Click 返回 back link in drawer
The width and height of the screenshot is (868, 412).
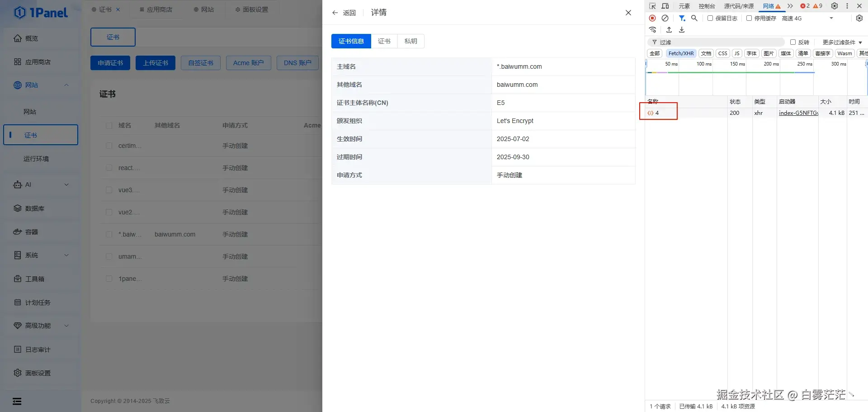tap(344, 13)
